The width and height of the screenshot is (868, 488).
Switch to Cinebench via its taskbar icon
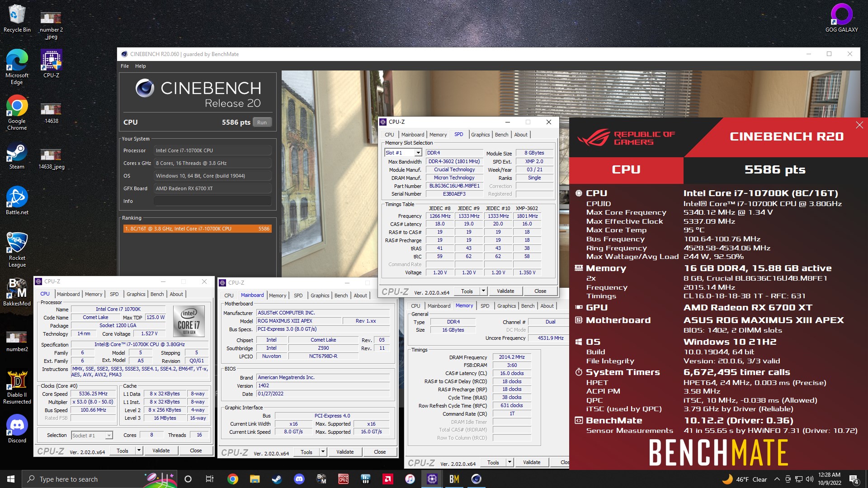click(476, 479)
